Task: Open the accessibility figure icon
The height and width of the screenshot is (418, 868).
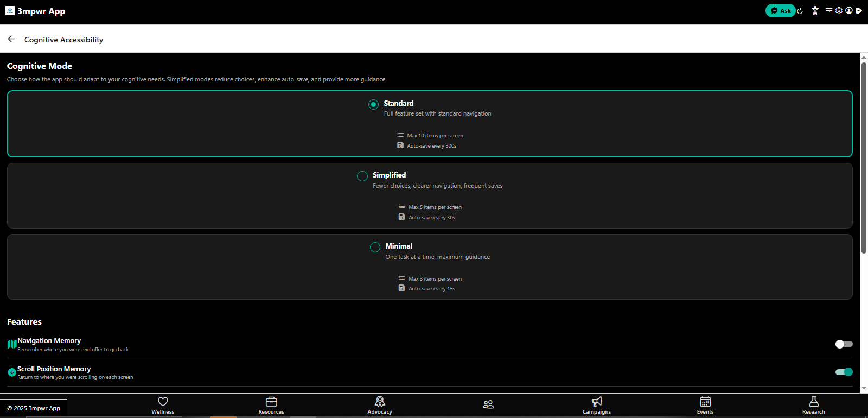Action: (815, 10)
